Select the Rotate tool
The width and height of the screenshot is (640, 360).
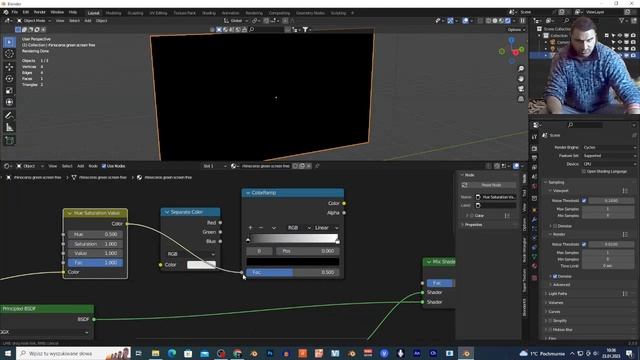pyautogui.click(x=9, y=78)
